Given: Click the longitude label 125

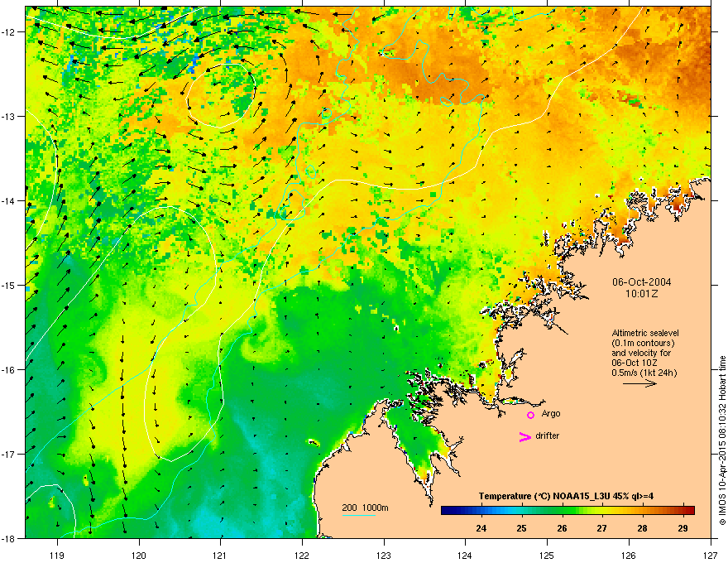Looking at the screenshot, I should tap(547, 555).
